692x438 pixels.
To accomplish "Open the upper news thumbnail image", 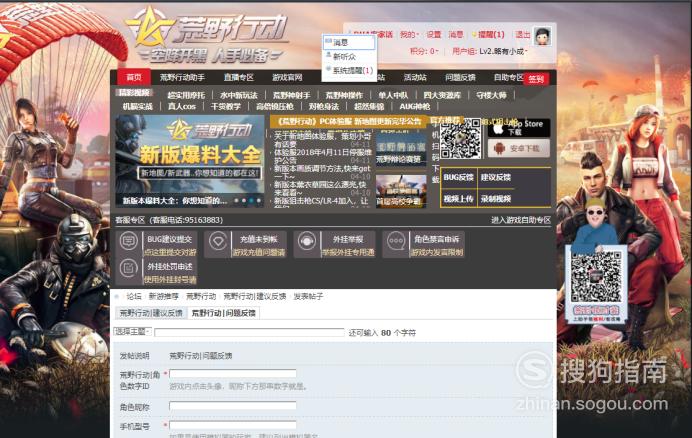I will [401, 149].
